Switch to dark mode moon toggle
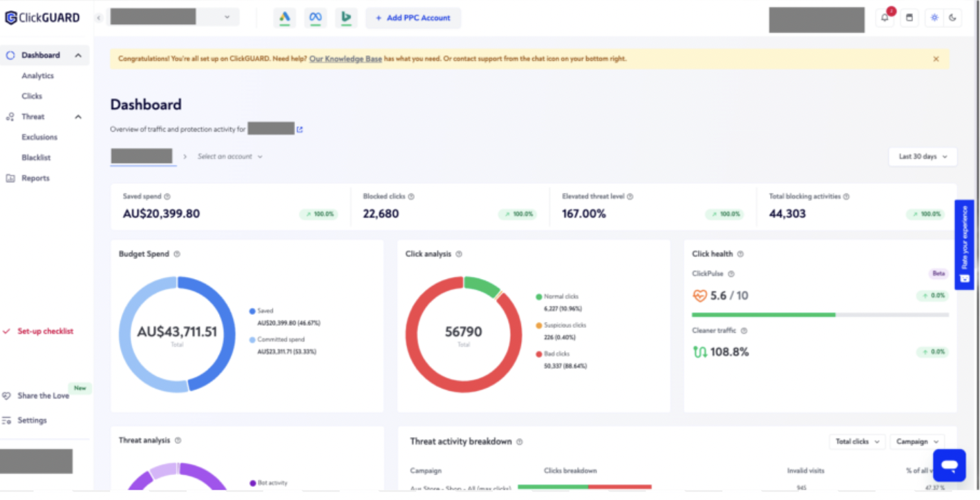The image size is (980, 500). [x=952, y=18]
